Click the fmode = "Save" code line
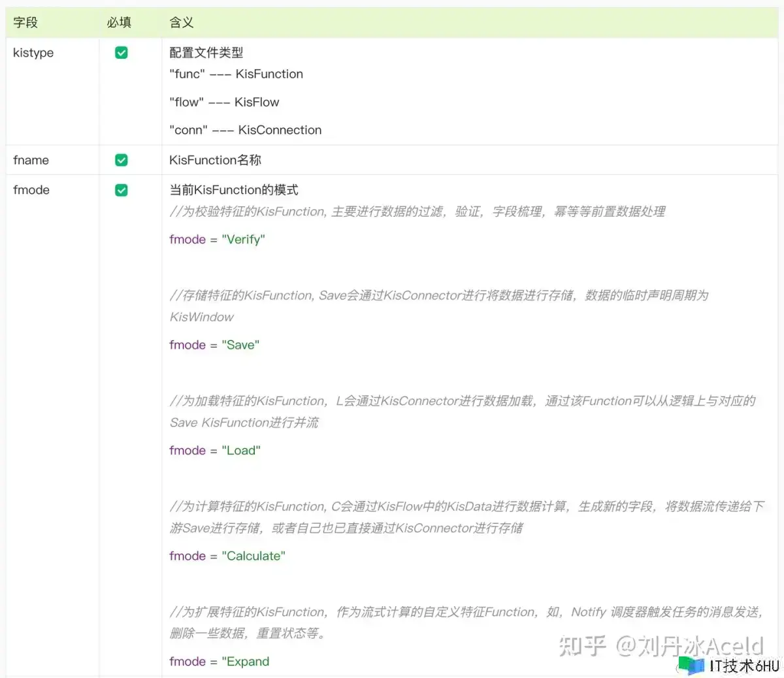 click(214, 345)
